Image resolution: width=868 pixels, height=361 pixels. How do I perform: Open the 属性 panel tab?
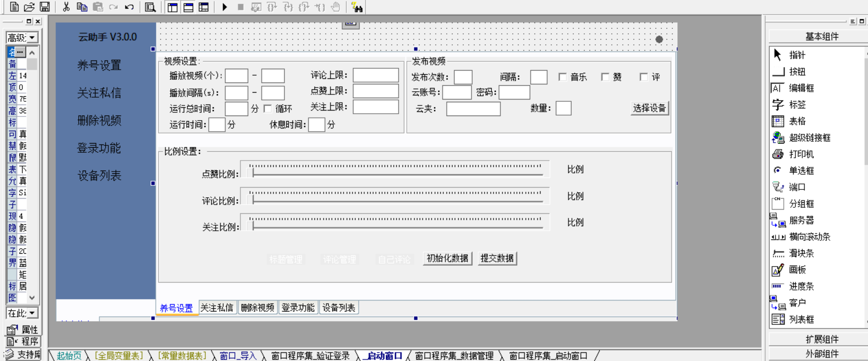23,329
